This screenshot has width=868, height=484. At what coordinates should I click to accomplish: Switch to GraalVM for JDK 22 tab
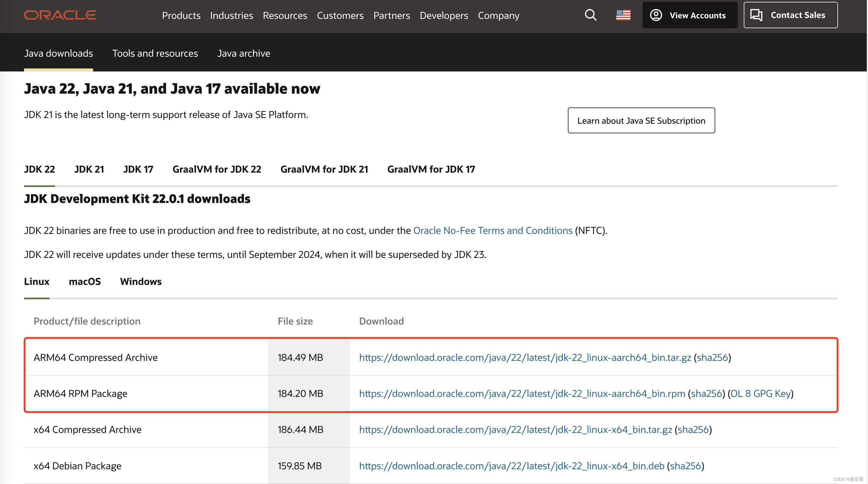click(217, 169)
